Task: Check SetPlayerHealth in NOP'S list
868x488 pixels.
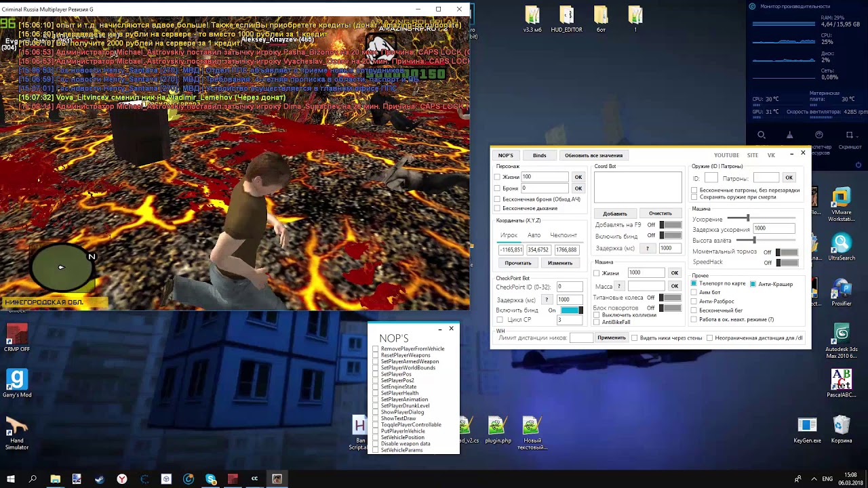Action: [x=376, y=393]
